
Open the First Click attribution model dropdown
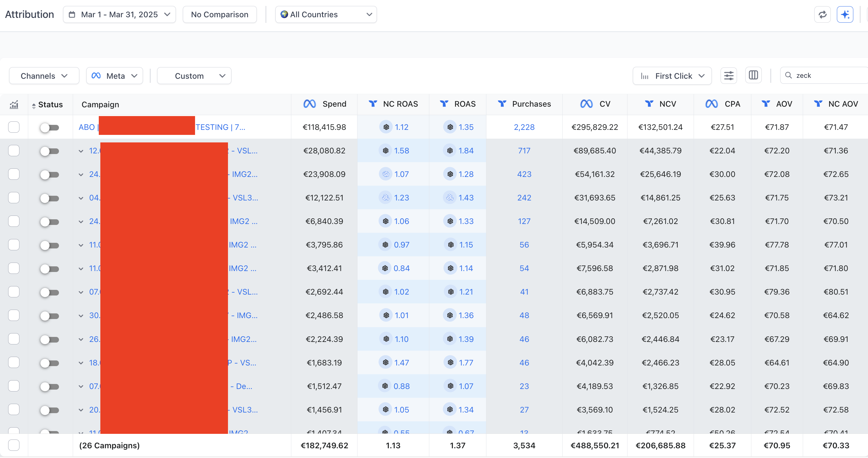[x=672, y=76]
